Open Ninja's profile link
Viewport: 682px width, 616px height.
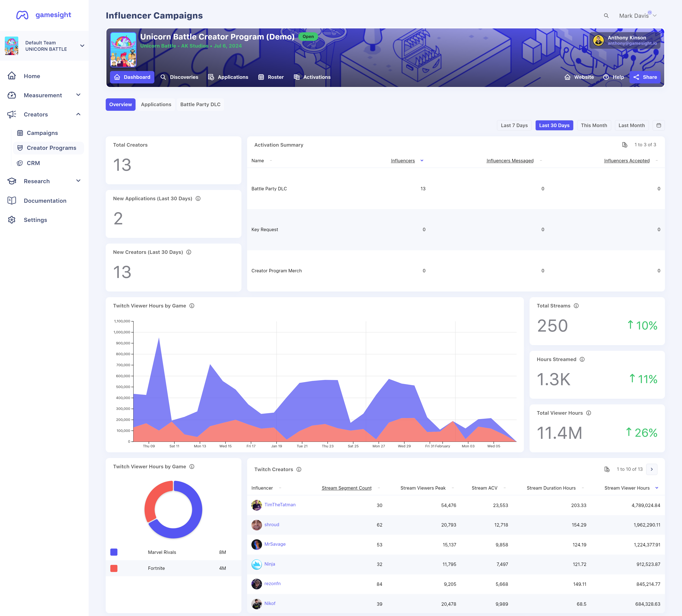[270, 564]
